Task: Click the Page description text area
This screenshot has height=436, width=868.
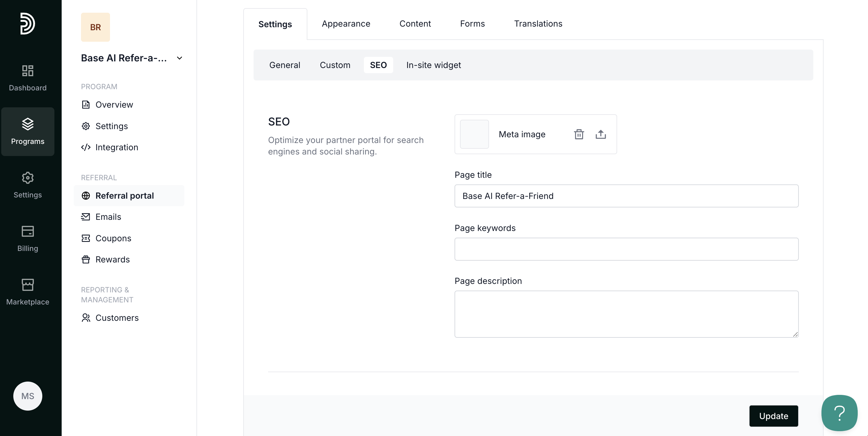Action: coord(626,314)
